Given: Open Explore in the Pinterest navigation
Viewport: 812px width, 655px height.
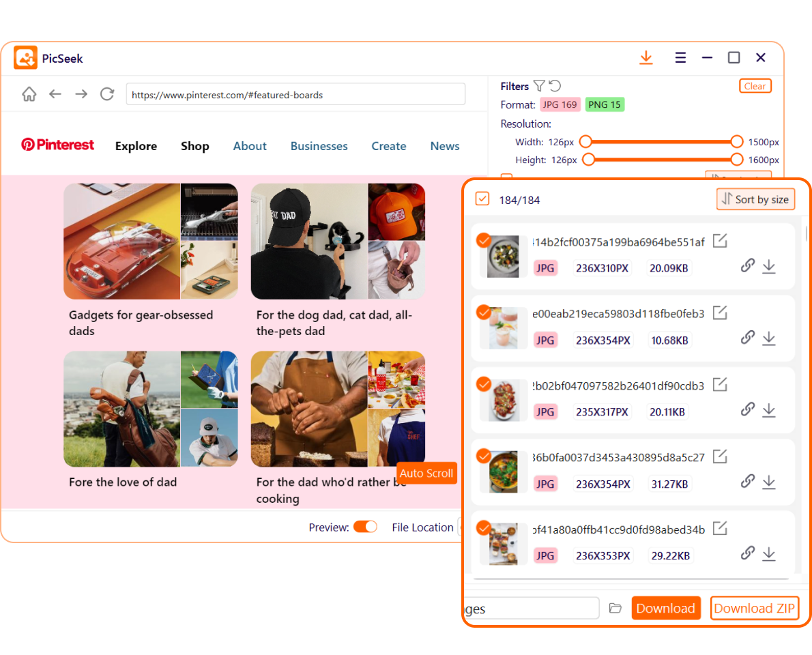Looking at the screenshot, I should click(x=136, y=146).
